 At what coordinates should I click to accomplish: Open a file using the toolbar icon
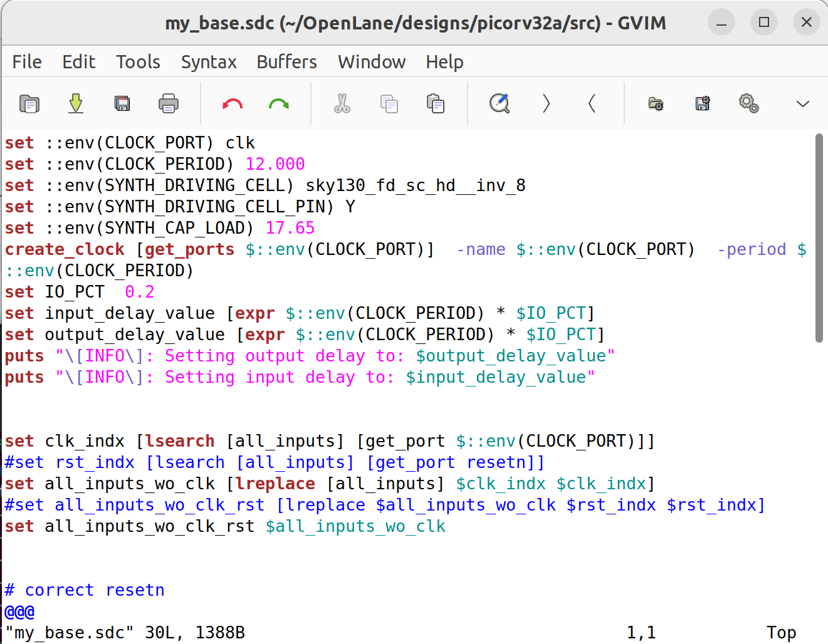point(29,103)
